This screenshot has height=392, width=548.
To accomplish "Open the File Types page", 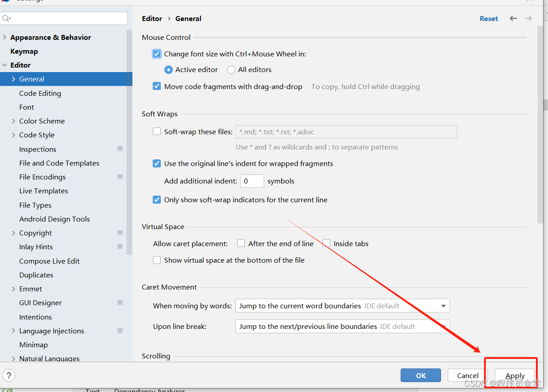I will 35,205.
